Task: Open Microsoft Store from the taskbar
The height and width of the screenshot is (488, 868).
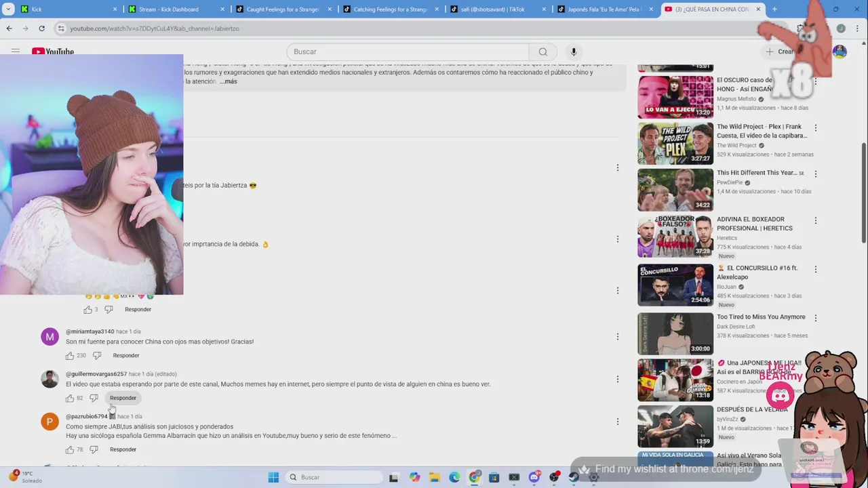Action: pos(494,477)
